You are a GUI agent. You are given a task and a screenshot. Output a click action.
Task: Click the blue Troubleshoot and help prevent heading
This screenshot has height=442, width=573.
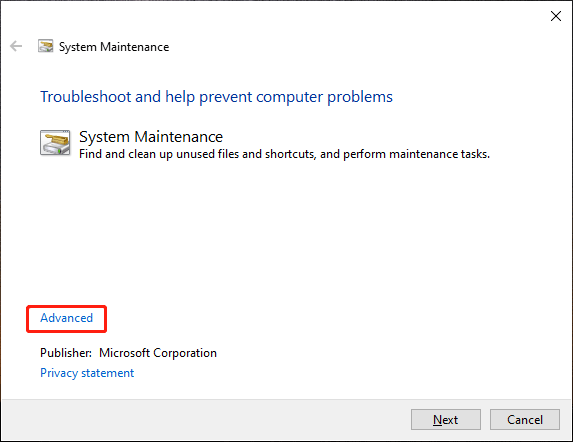click(x=216, y=97)
